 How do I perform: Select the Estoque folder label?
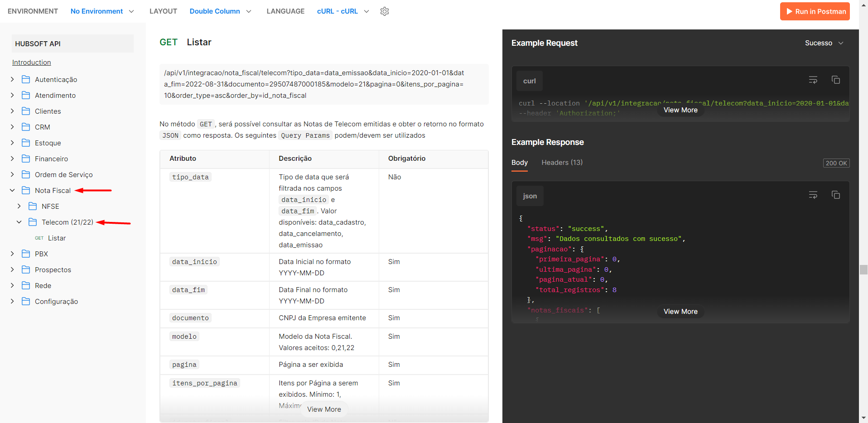[48, 143]
